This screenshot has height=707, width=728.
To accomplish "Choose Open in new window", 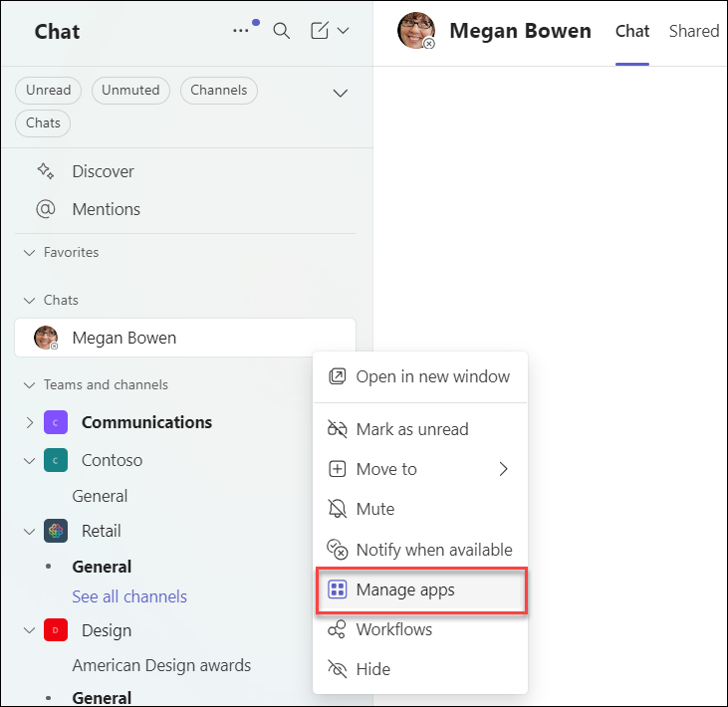I will pyautogui.click(x=420, y=376).
